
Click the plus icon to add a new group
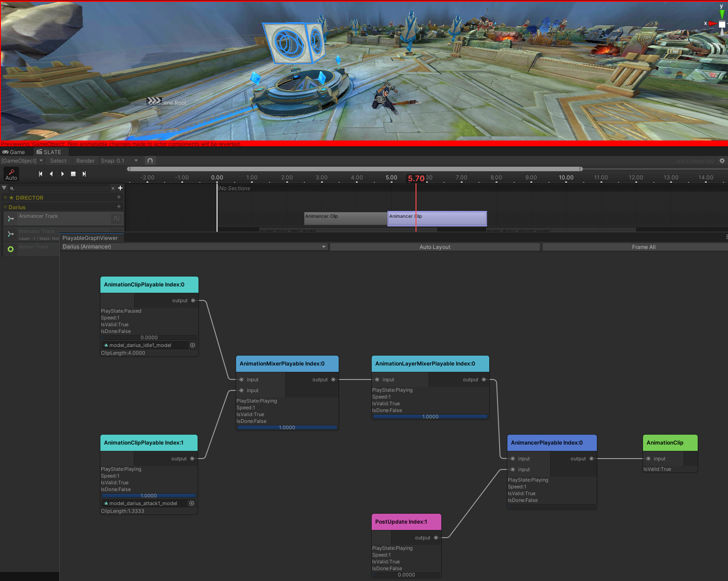point(120,188)
